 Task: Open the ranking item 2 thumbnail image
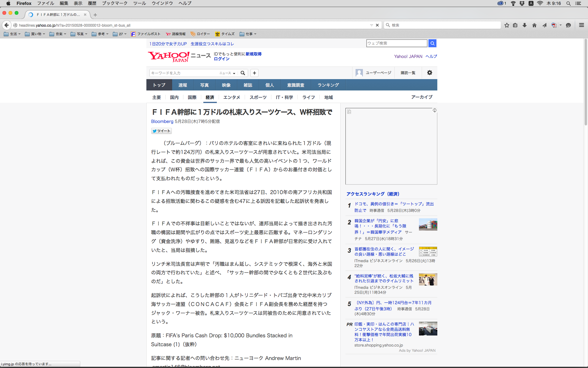428,224
